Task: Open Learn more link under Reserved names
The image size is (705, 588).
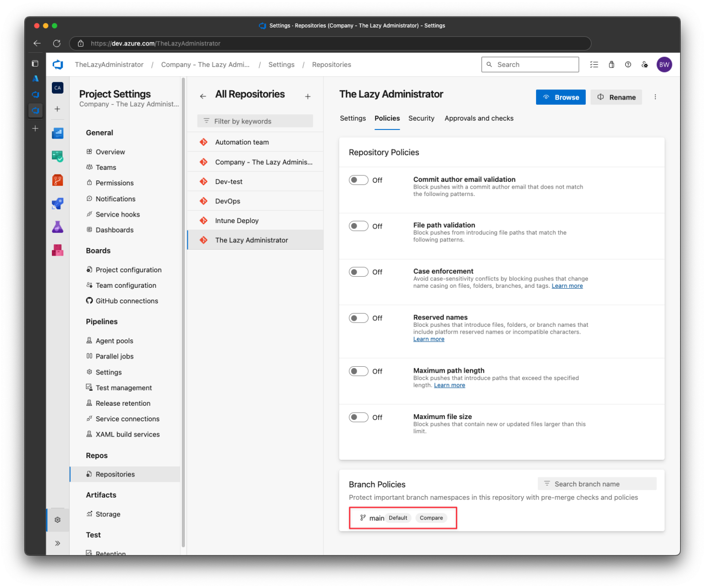Action: coord(429,339)
